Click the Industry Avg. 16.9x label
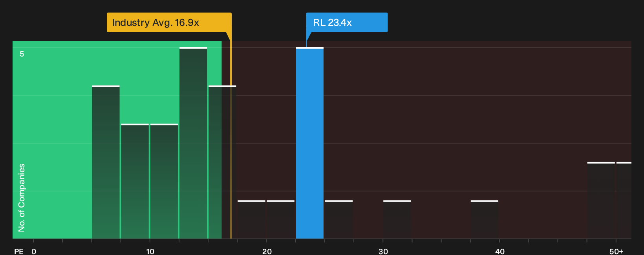 click(169, 22)
